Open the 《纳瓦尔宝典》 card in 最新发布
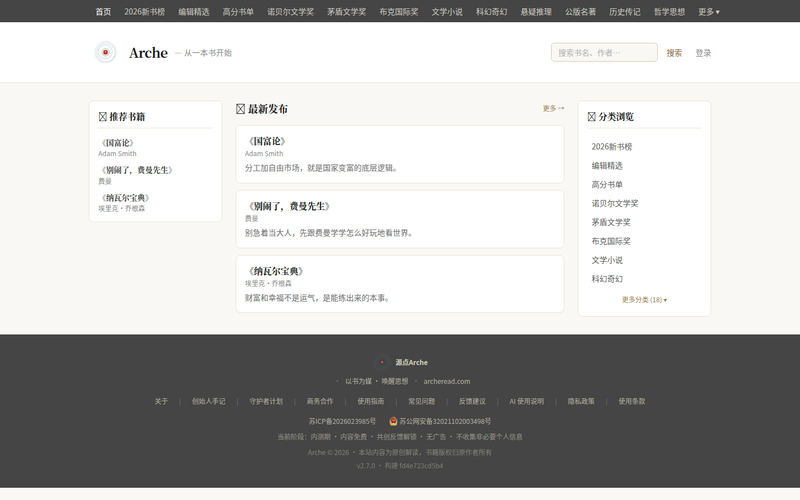The width and height of the screenshot is (800, 500). (x=400, y=284)
